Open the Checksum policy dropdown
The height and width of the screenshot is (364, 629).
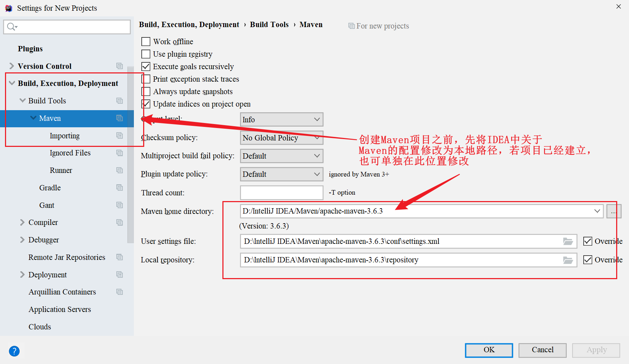[282, 138]
